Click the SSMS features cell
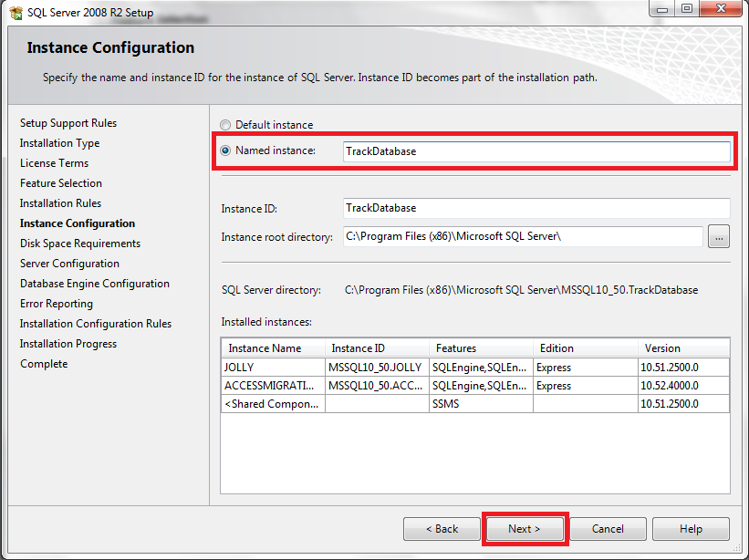The image size is (749, 560). tap(481, 404)
